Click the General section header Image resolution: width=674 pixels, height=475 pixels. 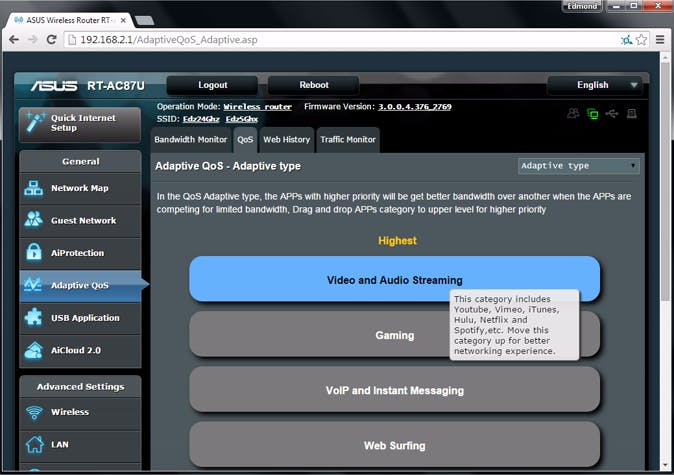(x=80, y=162)
